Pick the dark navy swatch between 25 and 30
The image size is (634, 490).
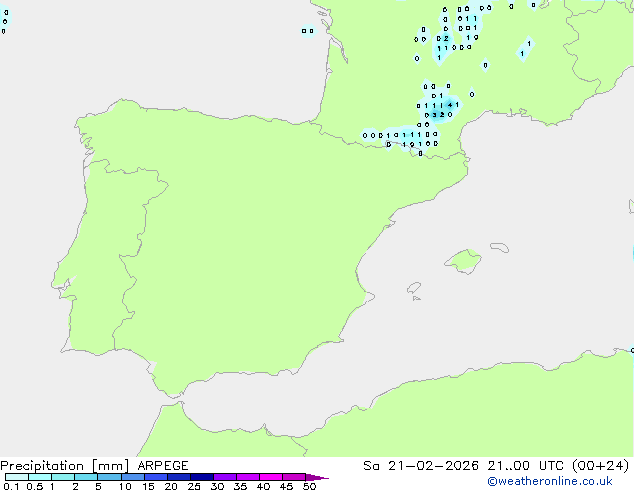202,477
